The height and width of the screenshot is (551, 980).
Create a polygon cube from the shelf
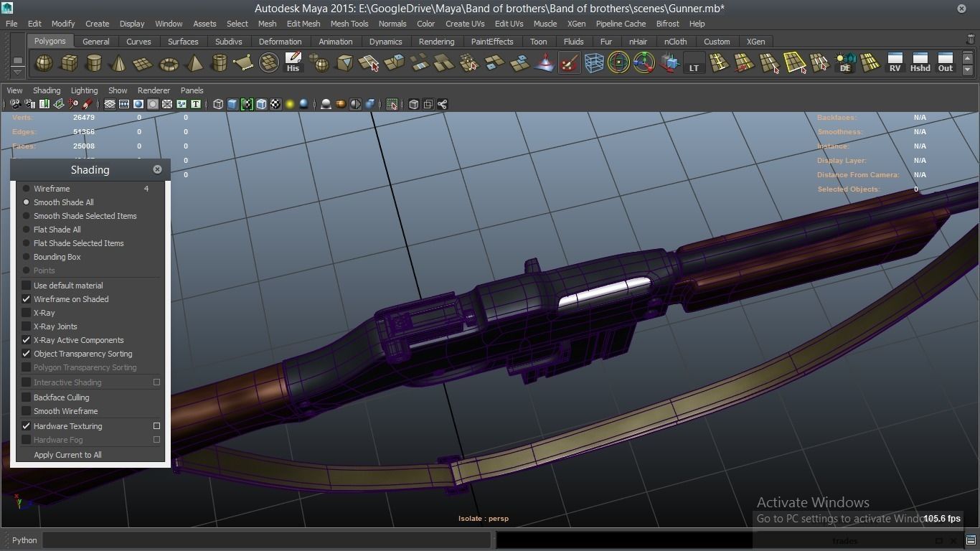[x=69, y=63]
